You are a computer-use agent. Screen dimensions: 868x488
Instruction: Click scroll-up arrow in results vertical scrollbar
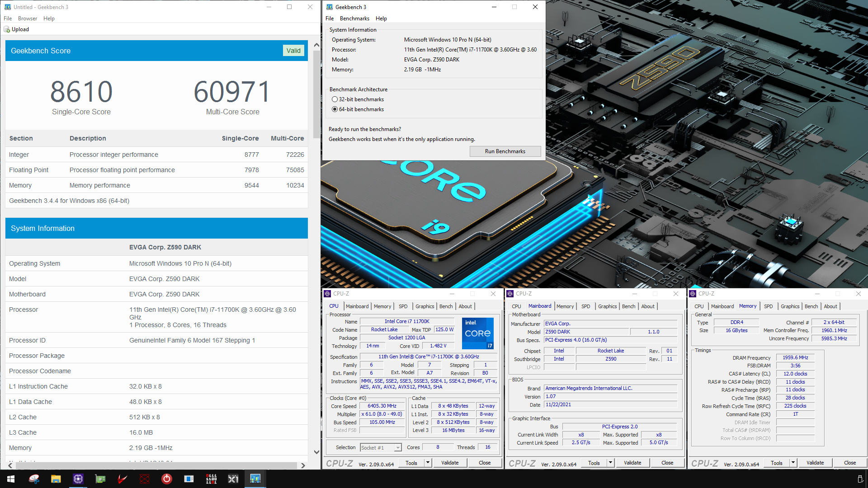(316, 45)
